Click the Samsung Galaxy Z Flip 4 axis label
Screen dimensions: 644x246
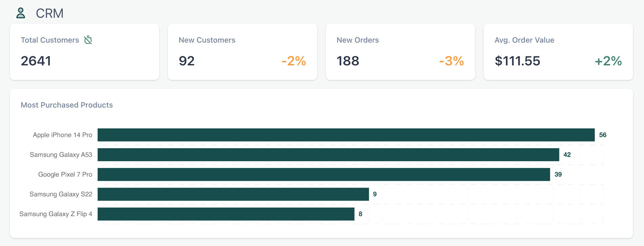[x=56, y=214]
